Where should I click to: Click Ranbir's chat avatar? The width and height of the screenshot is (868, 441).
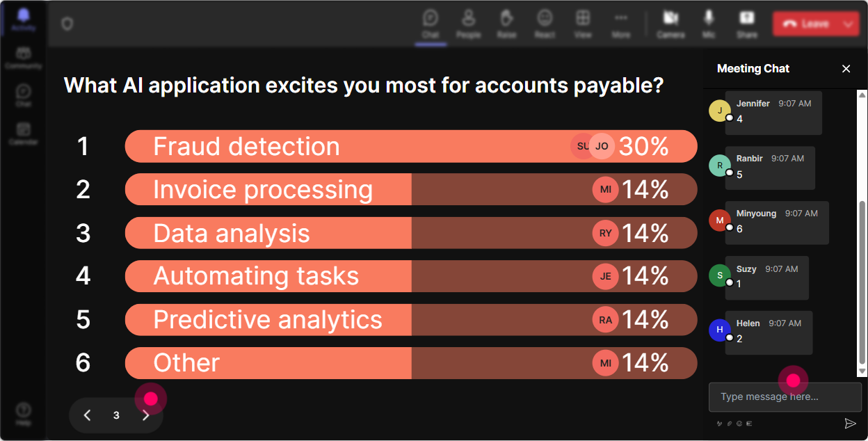tap(720, 166)
